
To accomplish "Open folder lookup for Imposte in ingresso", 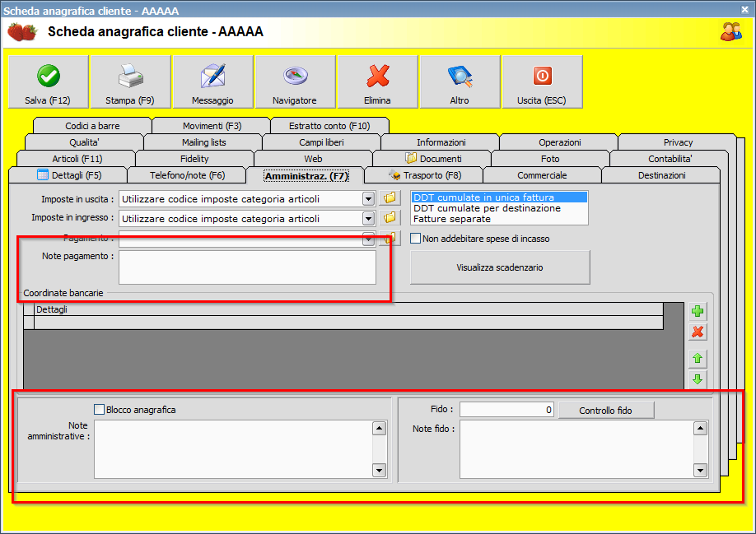I will 390,218.
